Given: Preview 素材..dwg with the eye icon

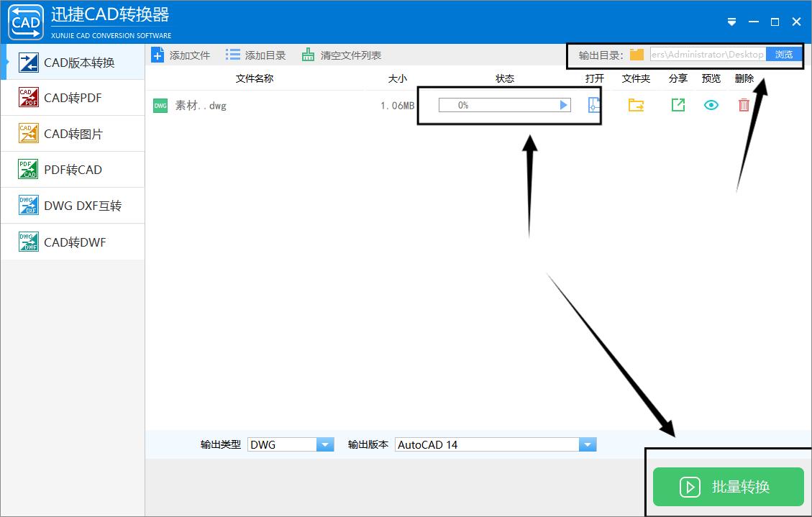Looking at the screenshot, I should 712,105.
